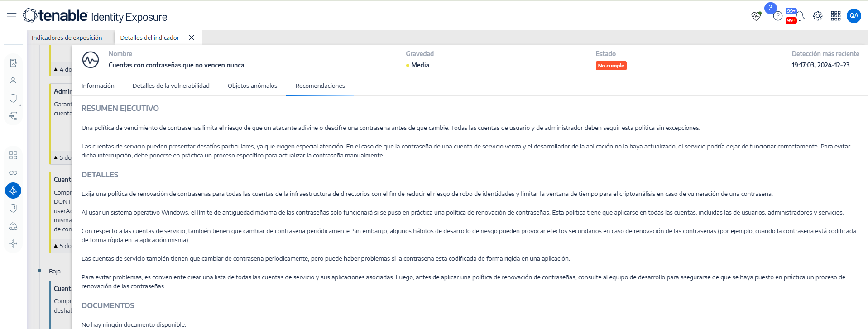Expand the Cuenta card 5 domains footer
Viewport: 868px width, 329px height.
pyautogui.click(x=62, y=246)
